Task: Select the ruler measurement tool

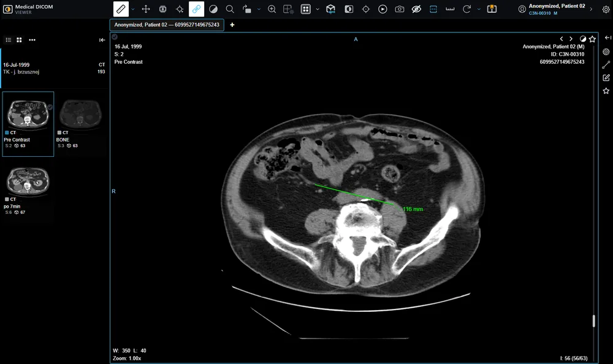Action: (121, 9)
